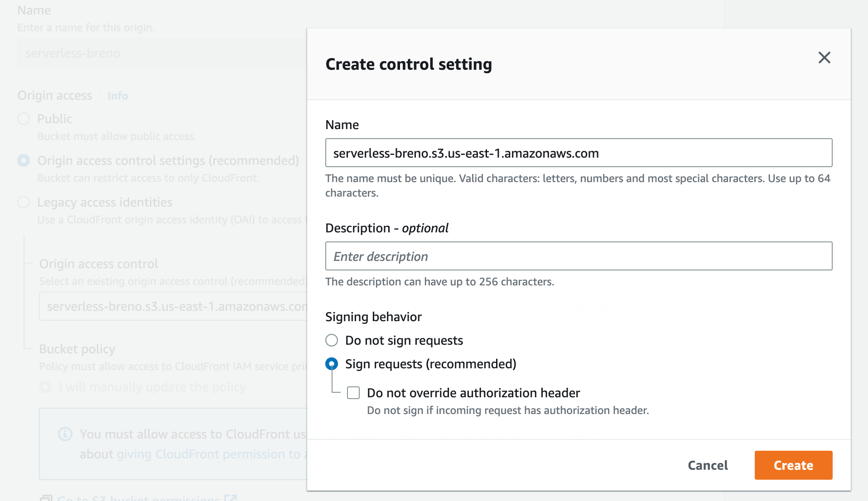Click the info icon in the CloudFront notice

pos(65,434)
